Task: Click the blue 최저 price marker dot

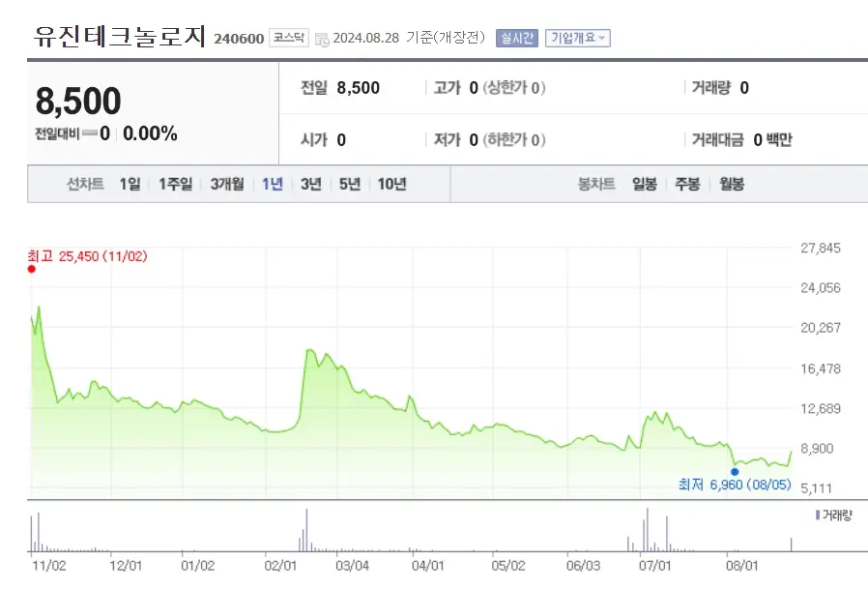Action: tap(736, 470)
